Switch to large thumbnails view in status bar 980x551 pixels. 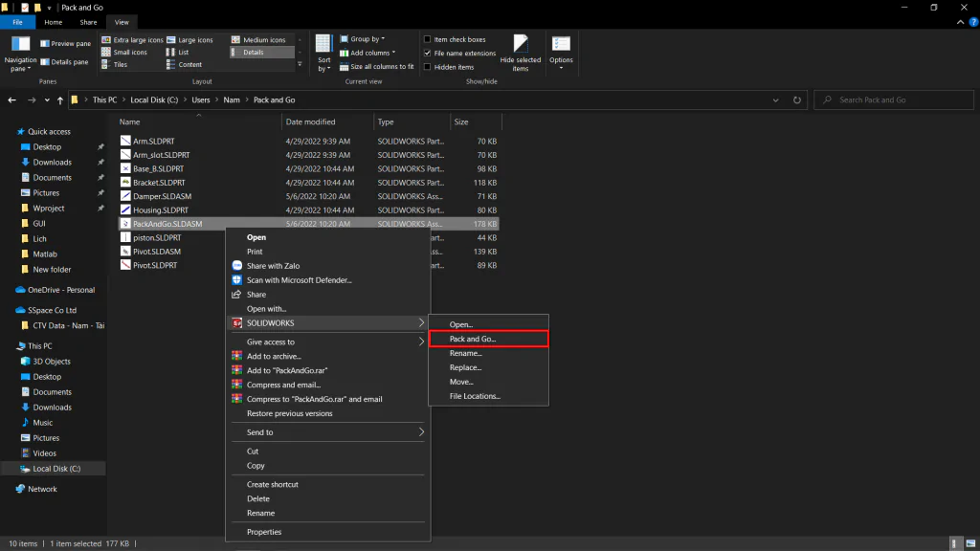[970, 543]
